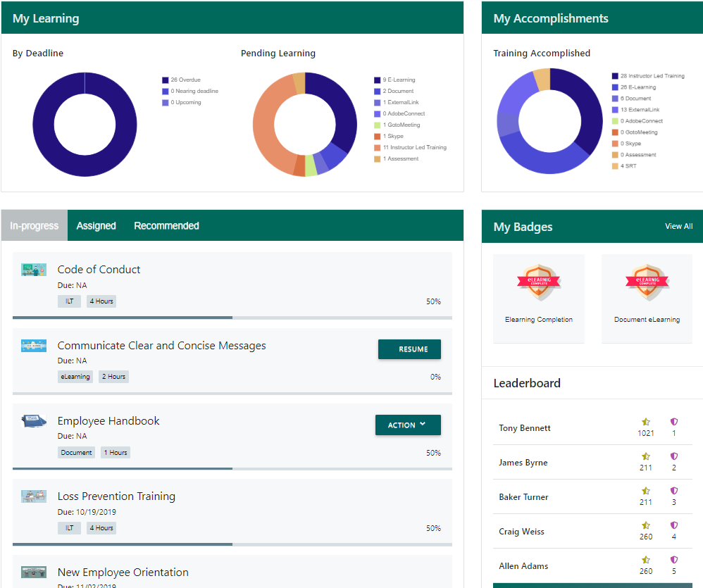Click James Byrne's purple shield rank icon
703x588 pixels.
click(674, 456)
